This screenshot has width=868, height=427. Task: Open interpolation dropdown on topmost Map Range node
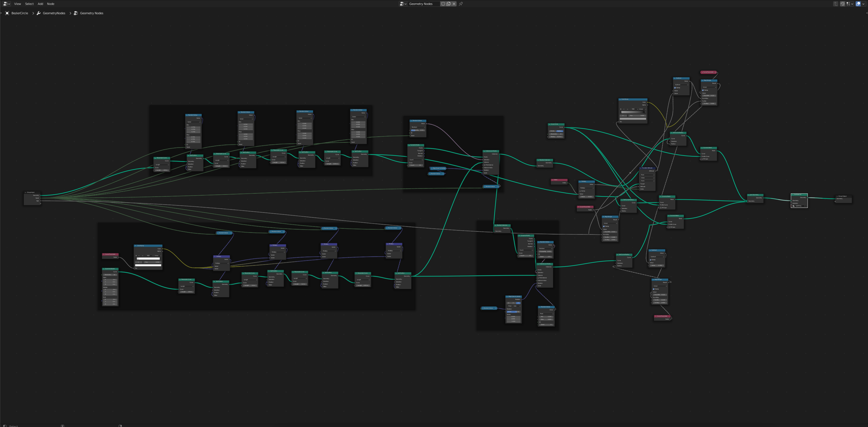(x=709, y=87)
